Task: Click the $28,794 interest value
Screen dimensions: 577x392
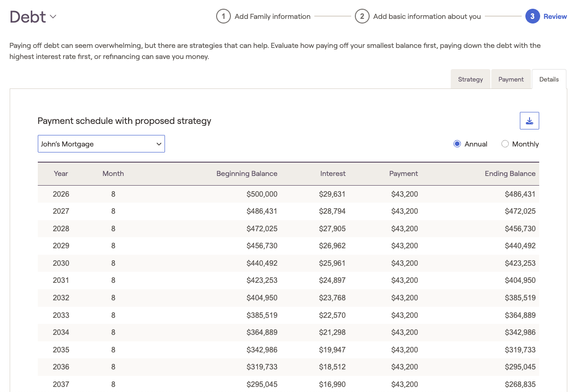Action: click(332, 211)
